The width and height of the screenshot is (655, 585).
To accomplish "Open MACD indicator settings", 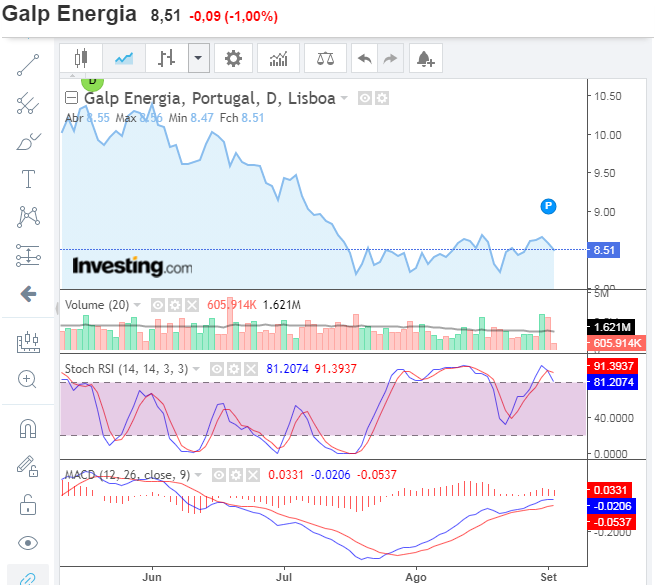I will [236, 475].
